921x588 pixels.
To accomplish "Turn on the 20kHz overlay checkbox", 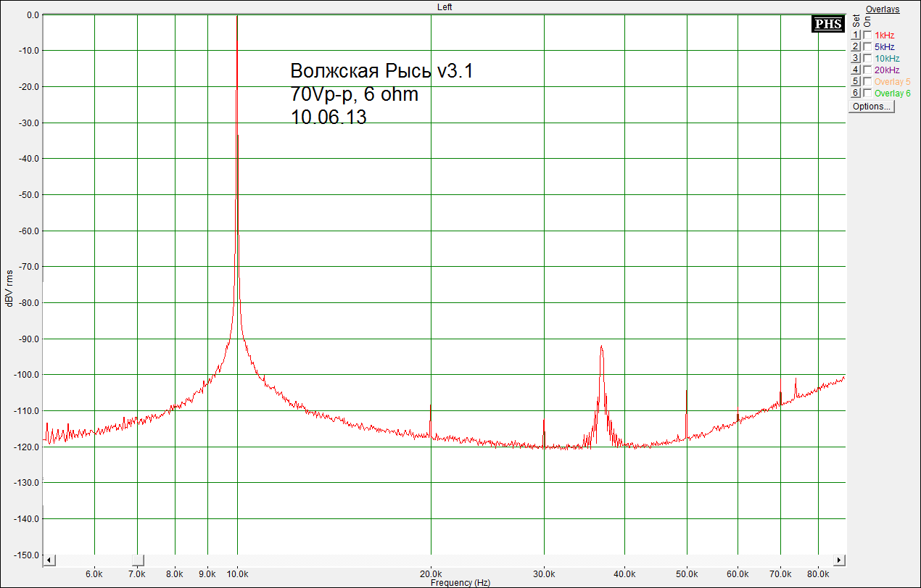I will tap(867, 70).
